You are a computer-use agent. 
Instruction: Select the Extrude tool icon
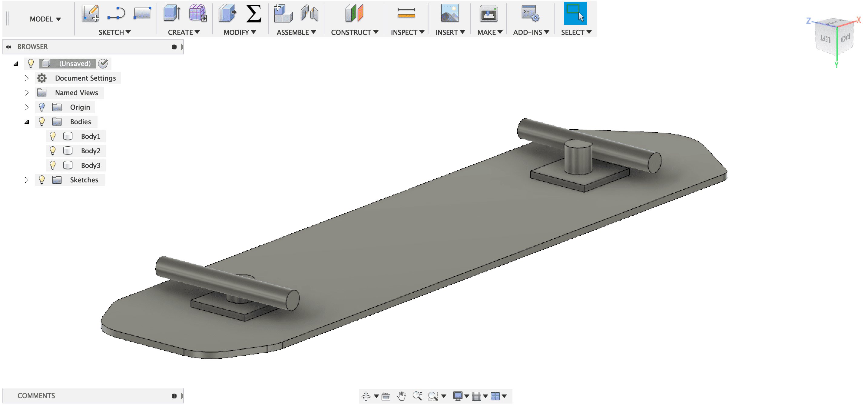(x=172, y=14)
